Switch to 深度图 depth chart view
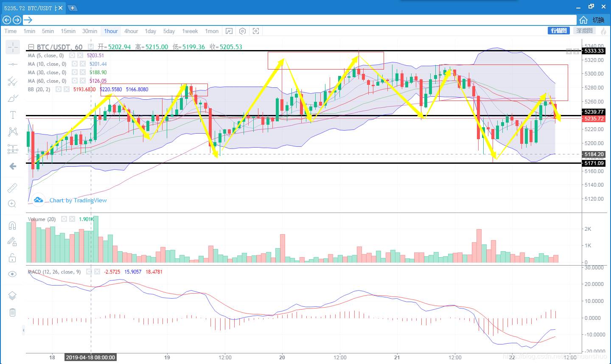Viewport: 611px width, 364px height. coord(584,31)
